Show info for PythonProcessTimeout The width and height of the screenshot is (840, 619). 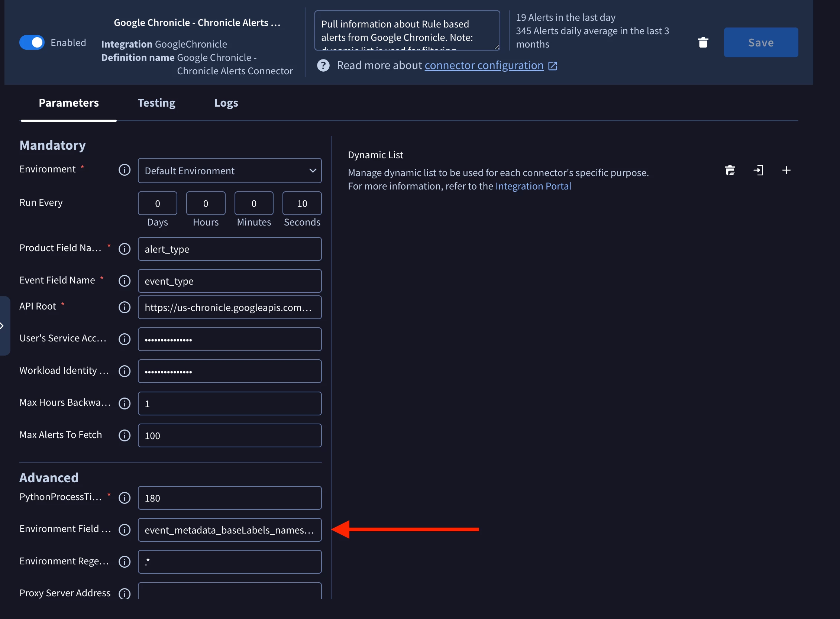(x=125, y=498)
